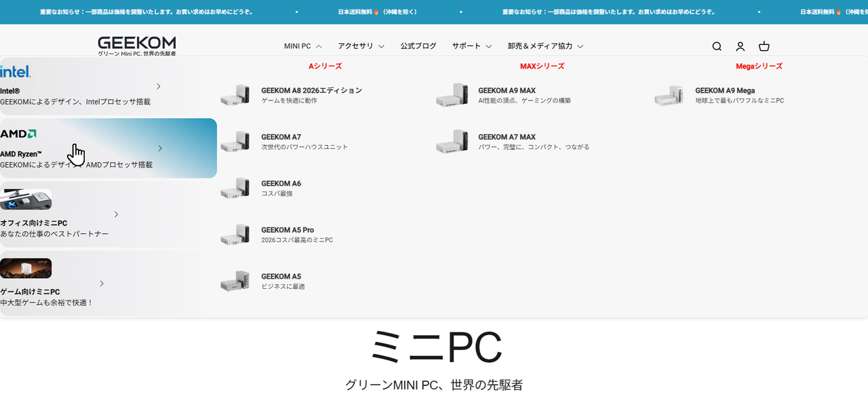The width and height of the screenshot is (868, 407).
Task: Open the shopping cart icon
Action: pos(764,46)
